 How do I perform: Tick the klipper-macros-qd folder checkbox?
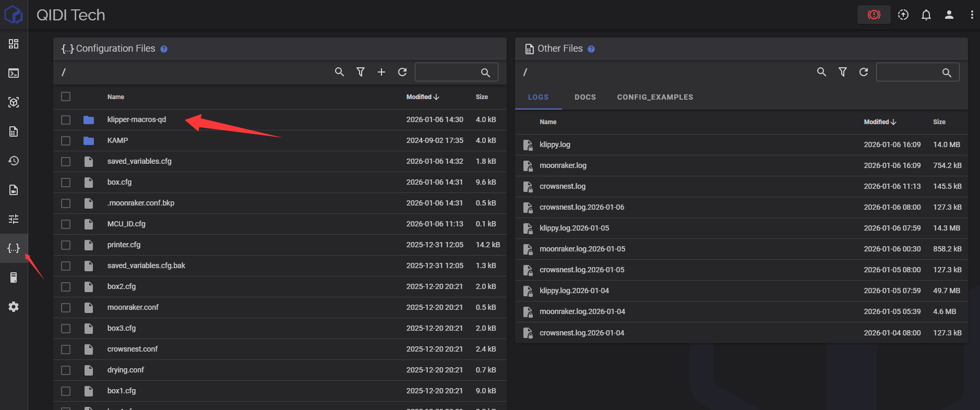[x=66, y=120]
